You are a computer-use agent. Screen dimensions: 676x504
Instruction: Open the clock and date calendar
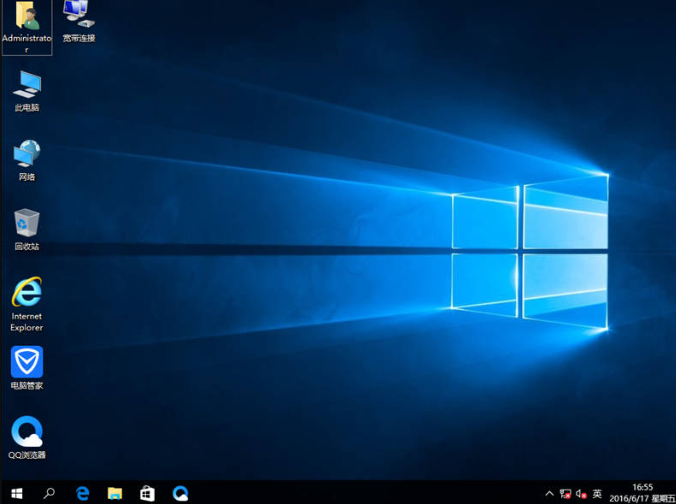click(x=641, y=493)
